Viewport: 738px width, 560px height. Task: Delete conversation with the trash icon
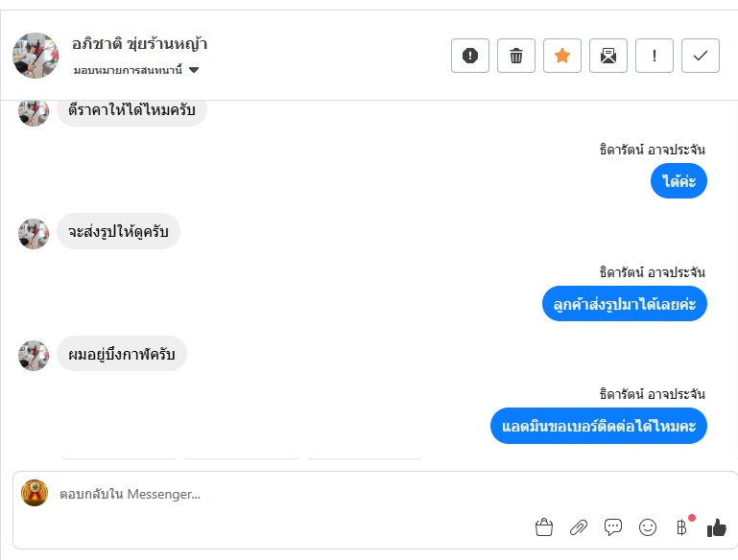(x=516, y=56)
